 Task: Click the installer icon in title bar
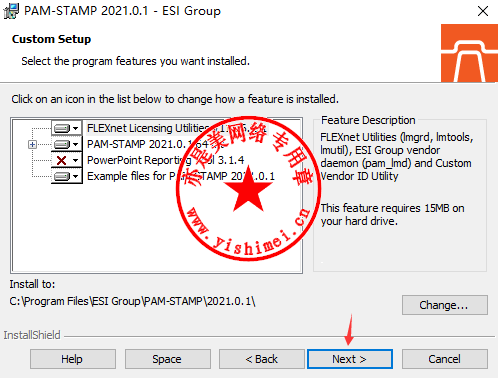click(x=11, y=10)
